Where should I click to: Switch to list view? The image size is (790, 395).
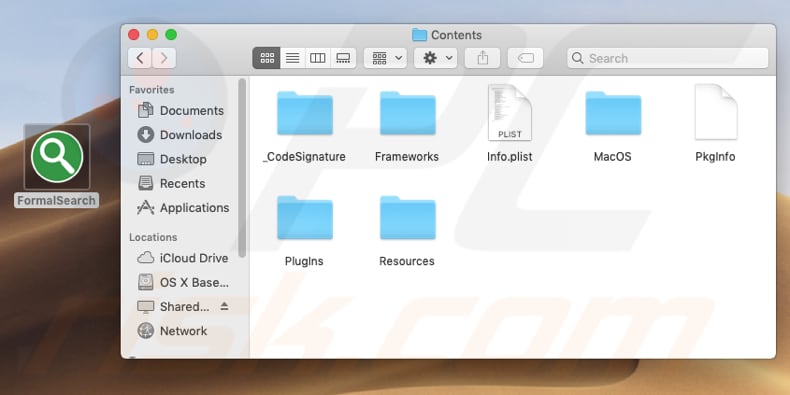[293, 58]
